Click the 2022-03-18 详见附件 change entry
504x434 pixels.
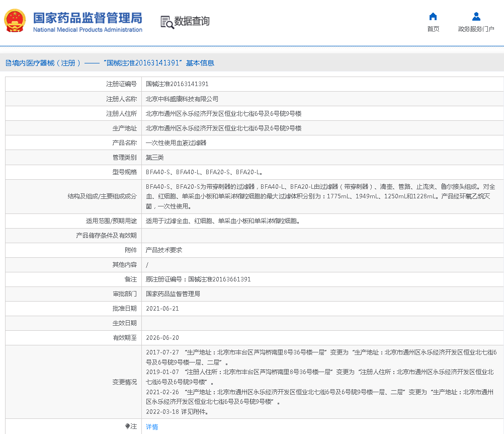177,411
